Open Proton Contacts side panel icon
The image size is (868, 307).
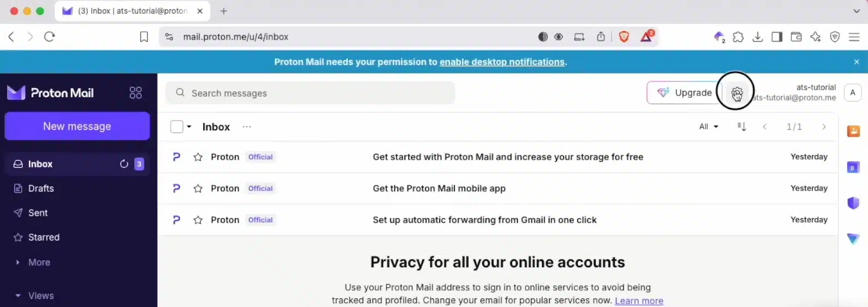[x=853, y=131]
